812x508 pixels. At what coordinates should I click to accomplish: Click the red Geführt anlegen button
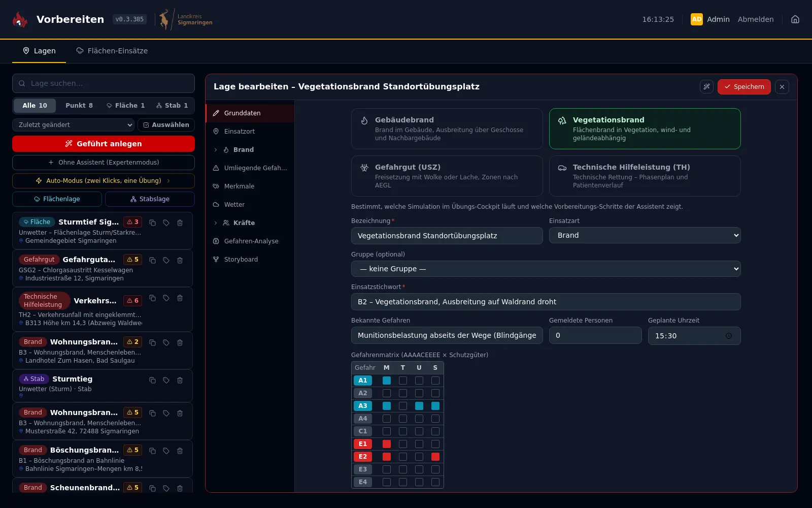[x=104, y=144]
